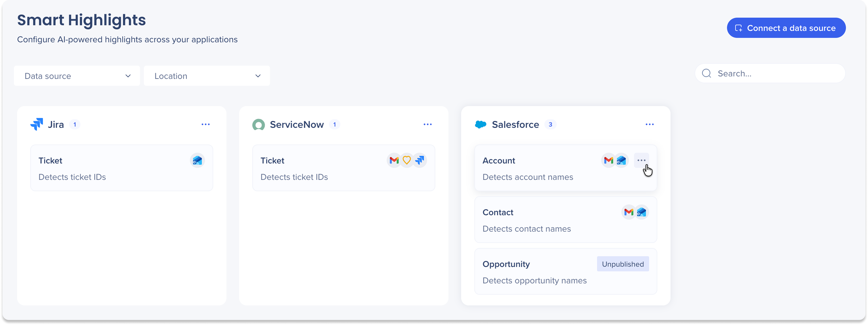Click Connect a data source button

point(786,28)
